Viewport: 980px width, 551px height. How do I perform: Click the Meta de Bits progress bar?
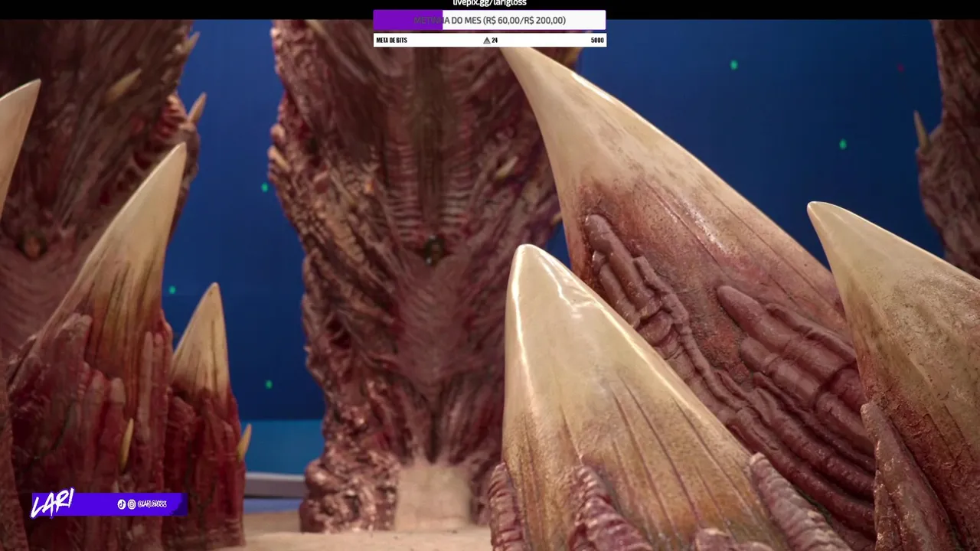coord(489,40)
